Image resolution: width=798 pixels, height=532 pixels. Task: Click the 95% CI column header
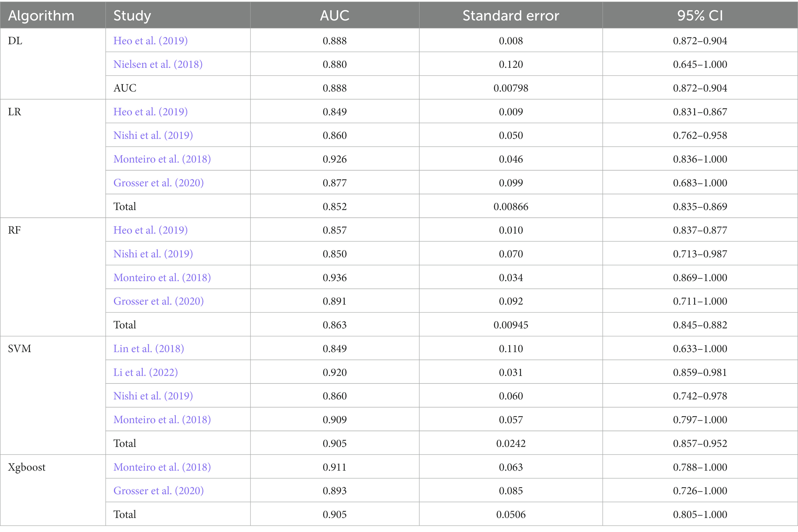coord(700,15)
